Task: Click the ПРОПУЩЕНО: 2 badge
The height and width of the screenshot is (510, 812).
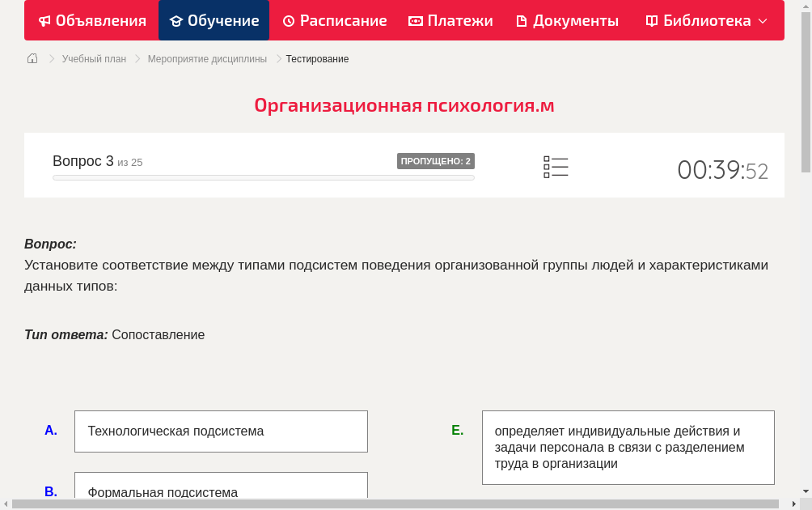Action: tap(437, 161)
